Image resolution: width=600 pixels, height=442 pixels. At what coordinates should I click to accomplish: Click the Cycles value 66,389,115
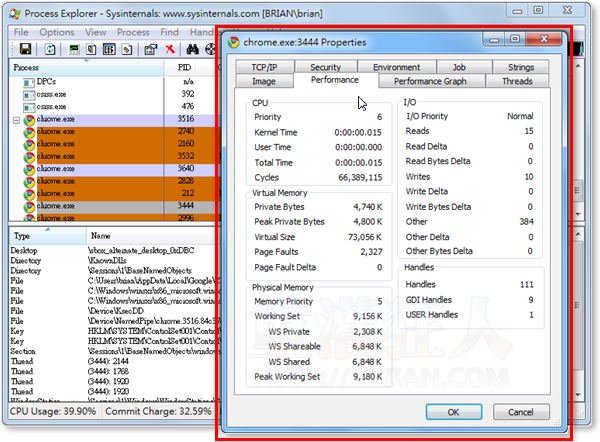(360, 178)
